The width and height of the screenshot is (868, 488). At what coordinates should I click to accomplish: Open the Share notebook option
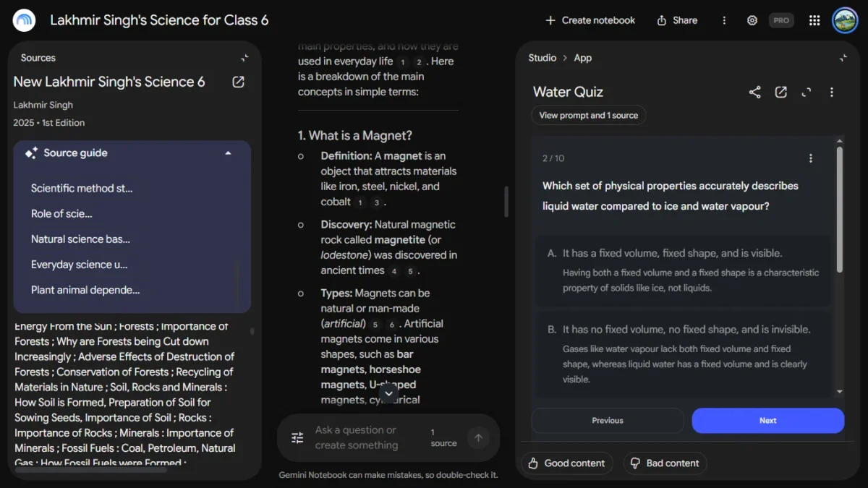tap(677, 20)
